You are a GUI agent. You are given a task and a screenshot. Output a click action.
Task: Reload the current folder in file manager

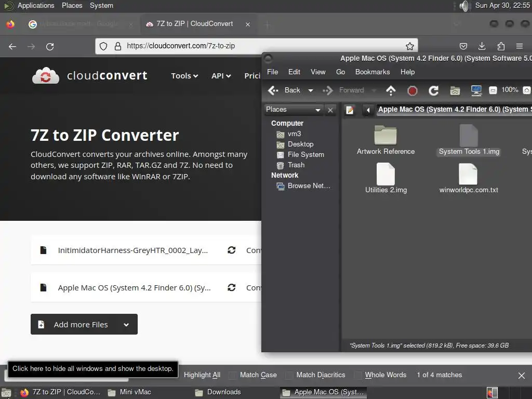(x=433, y=90)
